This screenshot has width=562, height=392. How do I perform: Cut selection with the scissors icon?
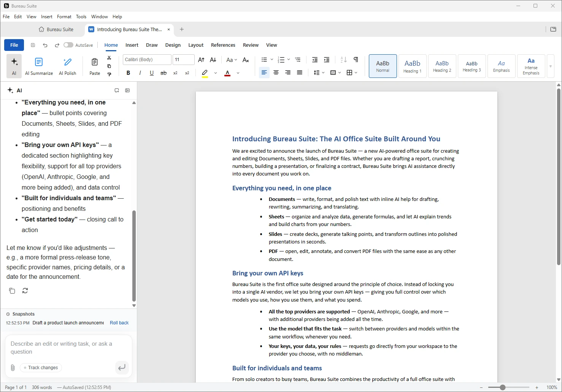[109, 58]
